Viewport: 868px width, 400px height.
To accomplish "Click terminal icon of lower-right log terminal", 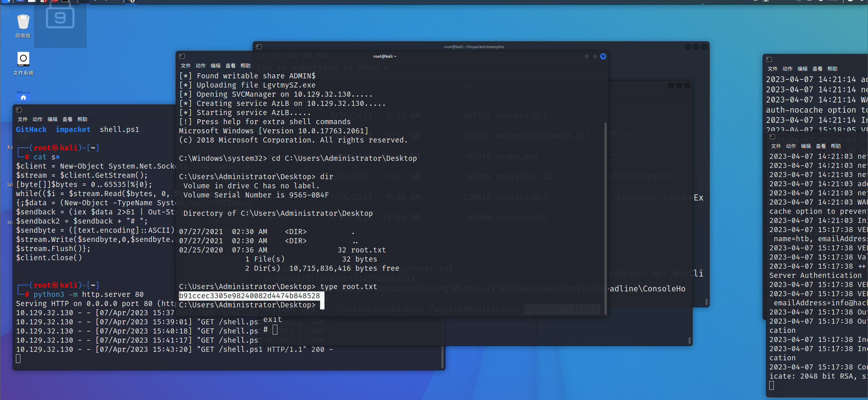I will click(772, 137).
